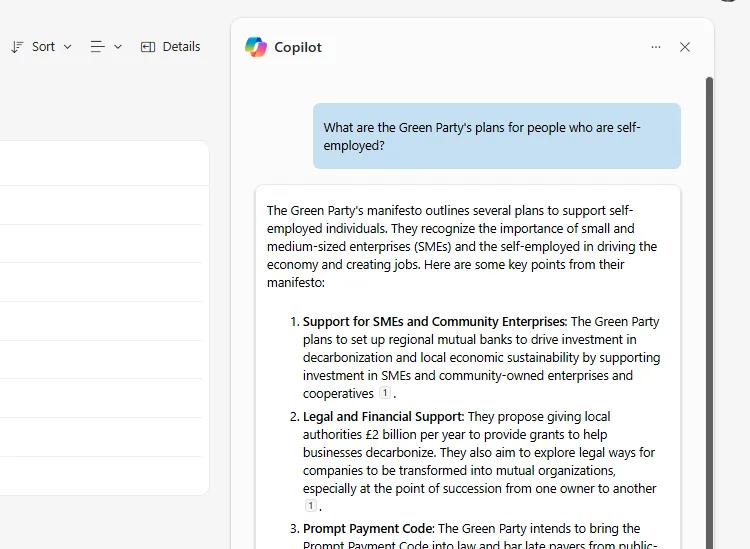Click the 'Legal and Financial Support' heading
Screen dimensions: 750x549
(x=383, y=417)
